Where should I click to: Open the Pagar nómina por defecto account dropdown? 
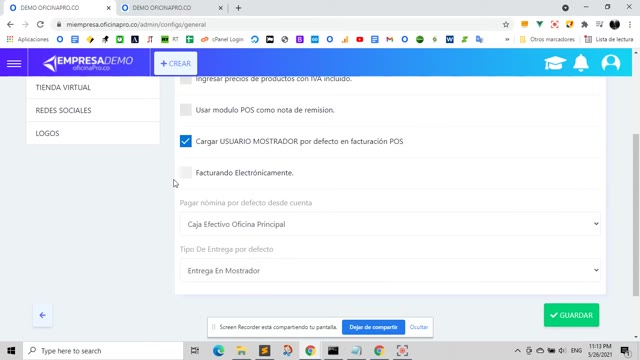(x=390, y=224)
